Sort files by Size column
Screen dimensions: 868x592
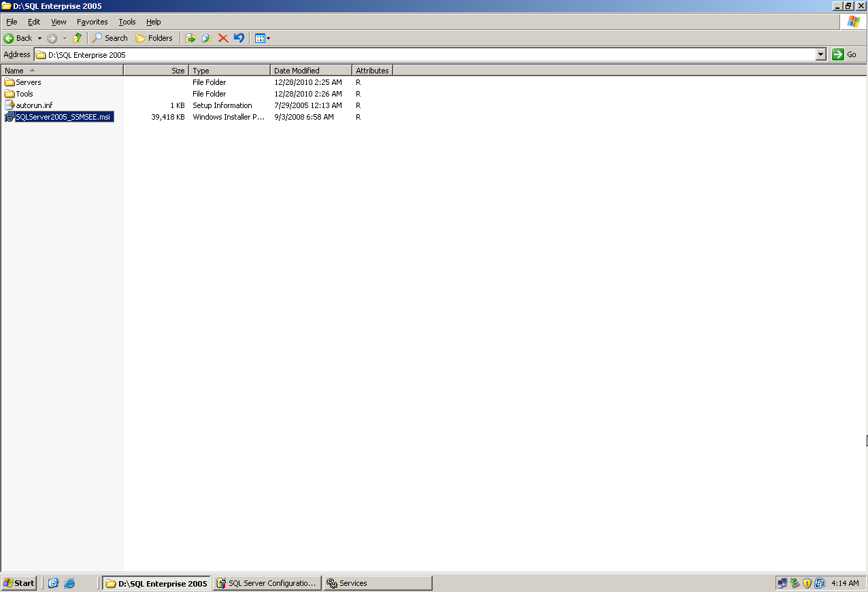[x=156, y=70]
